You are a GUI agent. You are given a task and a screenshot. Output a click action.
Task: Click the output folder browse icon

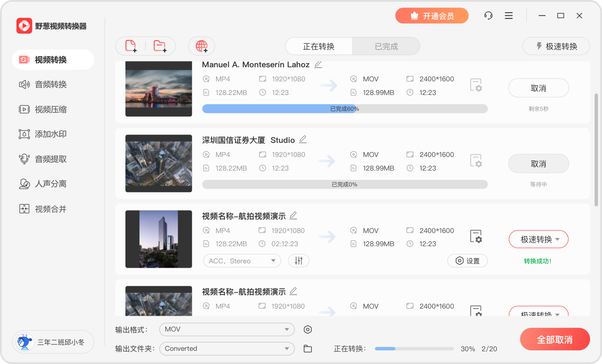307,348
